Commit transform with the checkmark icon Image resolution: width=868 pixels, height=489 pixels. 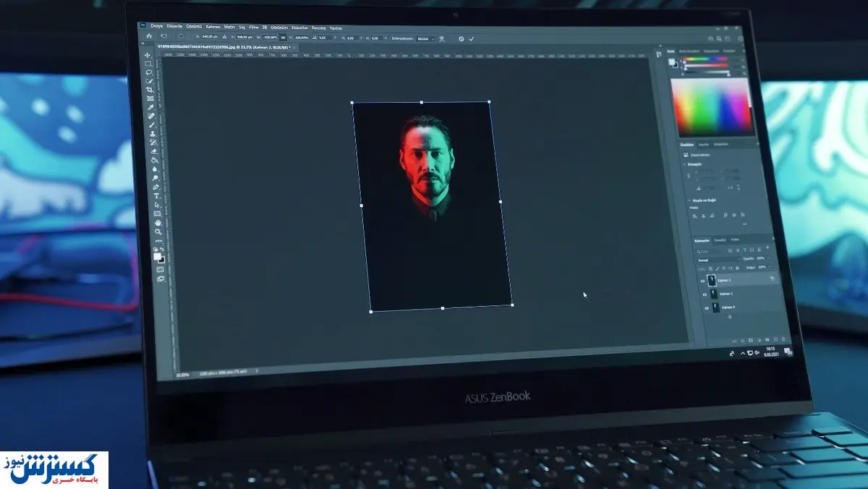472,38
